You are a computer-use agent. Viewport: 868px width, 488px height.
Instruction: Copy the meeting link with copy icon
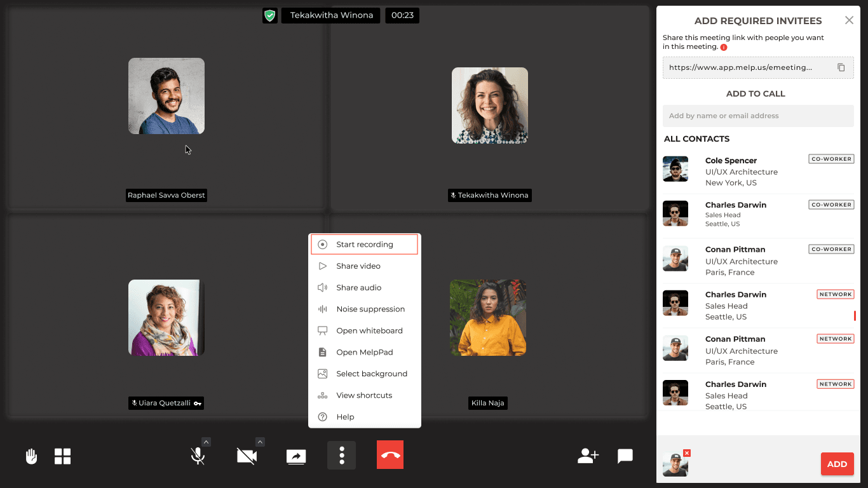(x=841, y=67)
